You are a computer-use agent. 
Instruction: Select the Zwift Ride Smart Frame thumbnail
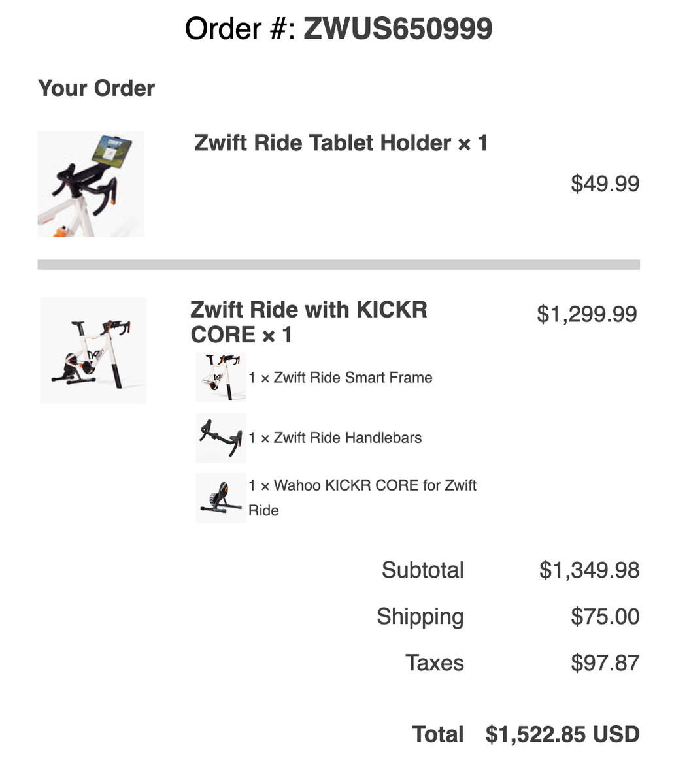point(221,378)
